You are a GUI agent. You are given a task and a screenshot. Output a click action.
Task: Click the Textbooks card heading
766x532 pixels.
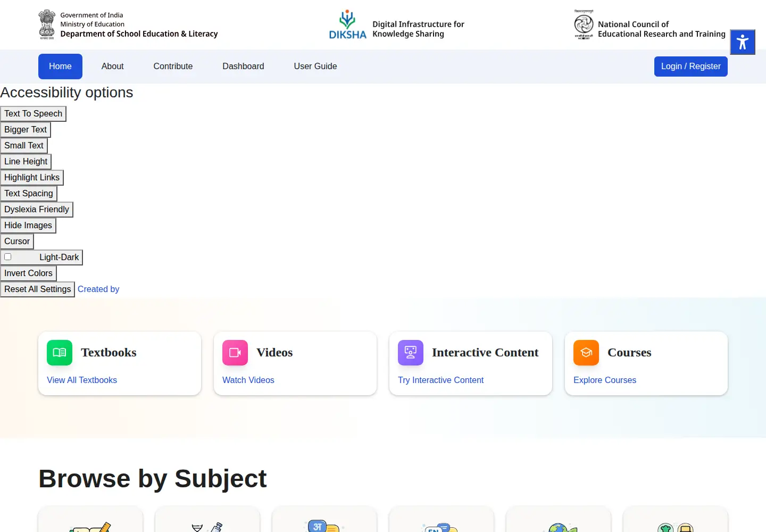point(109,353)
